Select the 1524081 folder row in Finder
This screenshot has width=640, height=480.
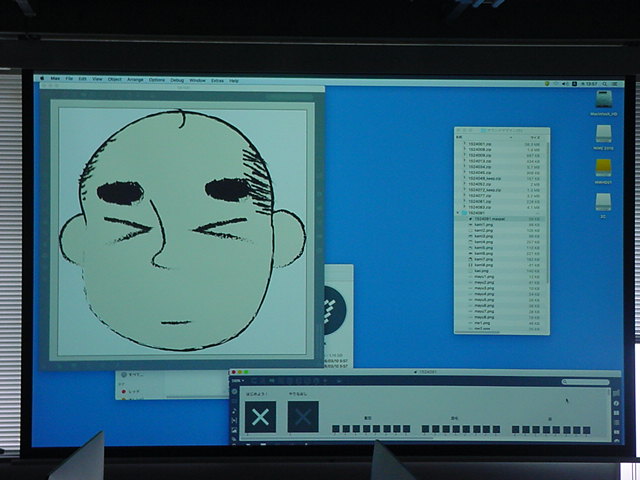coord(502,213)
